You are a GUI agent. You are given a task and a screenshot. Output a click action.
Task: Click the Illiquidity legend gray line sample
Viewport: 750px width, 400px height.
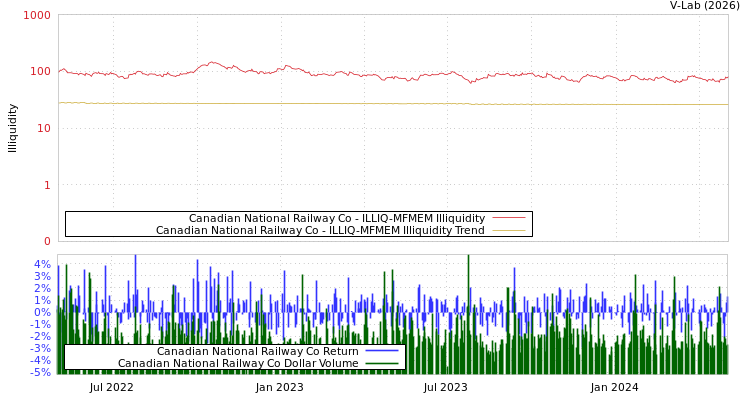[508, 218]
